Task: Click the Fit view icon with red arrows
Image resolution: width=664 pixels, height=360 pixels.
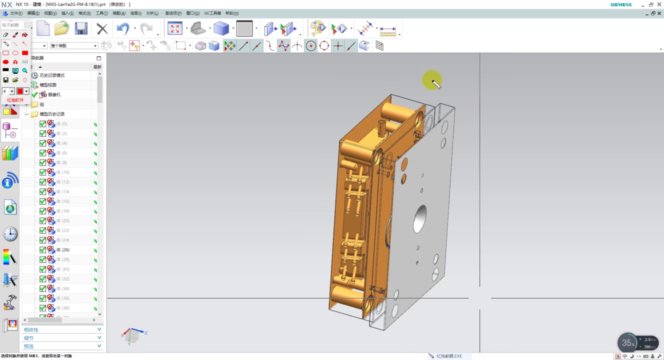Action: click(175, 29)
